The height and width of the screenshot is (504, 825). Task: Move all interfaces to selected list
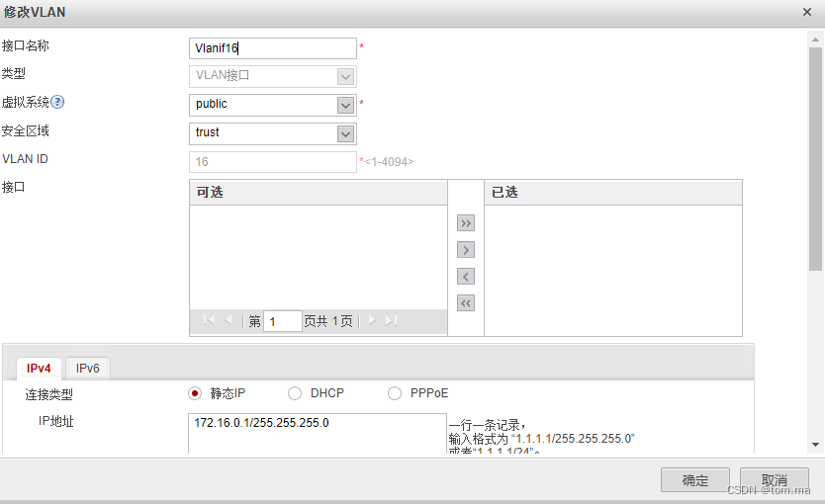click(x=466, y=223)
